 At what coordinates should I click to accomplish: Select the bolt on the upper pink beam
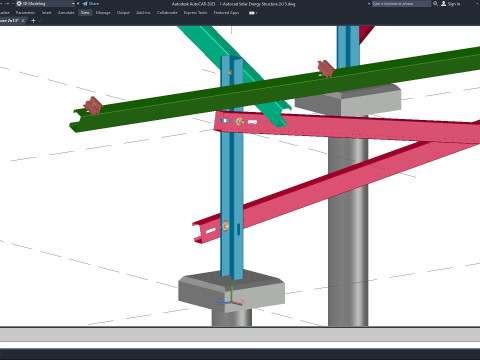(239, 122)
